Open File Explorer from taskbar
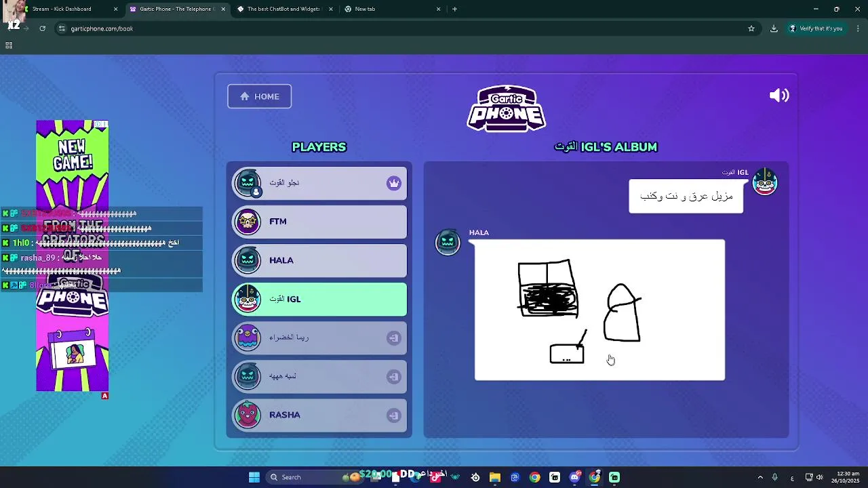 coord(495,477)
